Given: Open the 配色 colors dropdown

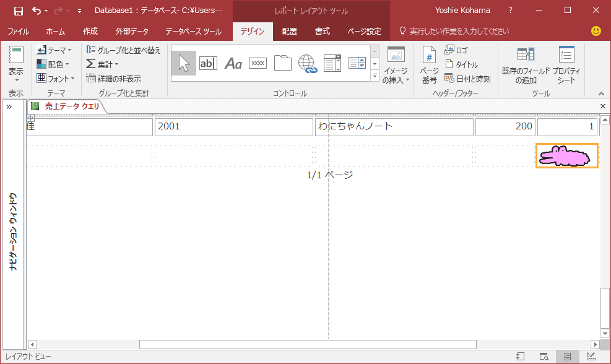Looking at the screenshot, I should [53, 64].
